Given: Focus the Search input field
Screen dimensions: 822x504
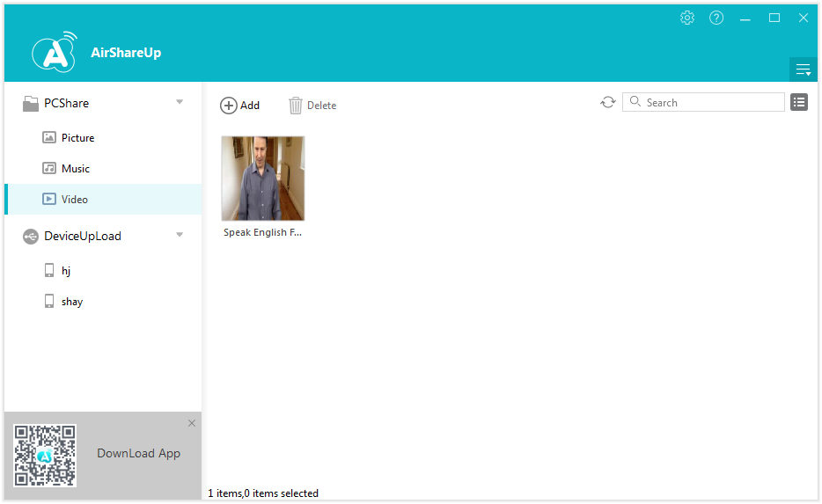Looking at the screenshot, I should (x=703, y=102).
